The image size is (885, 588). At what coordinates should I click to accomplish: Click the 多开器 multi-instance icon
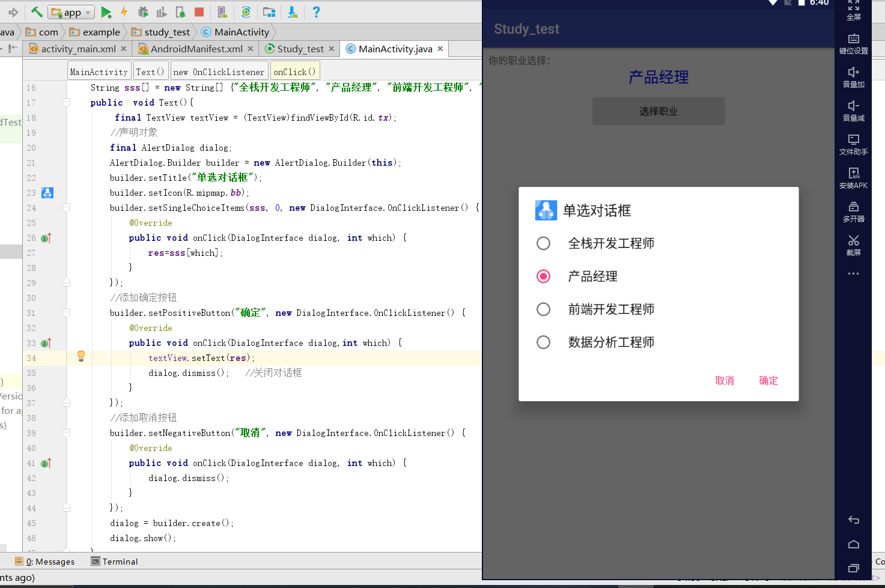point(854,212)
